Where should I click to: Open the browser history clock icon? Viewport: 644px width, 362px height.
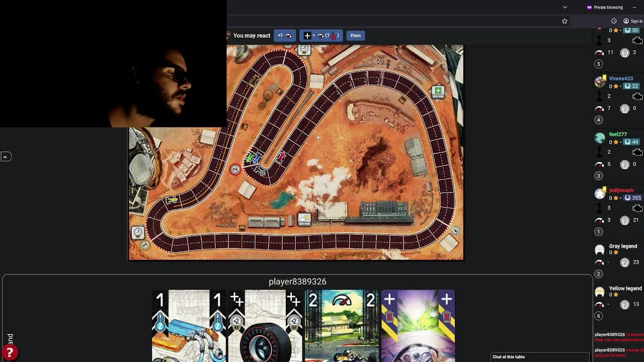614,21
